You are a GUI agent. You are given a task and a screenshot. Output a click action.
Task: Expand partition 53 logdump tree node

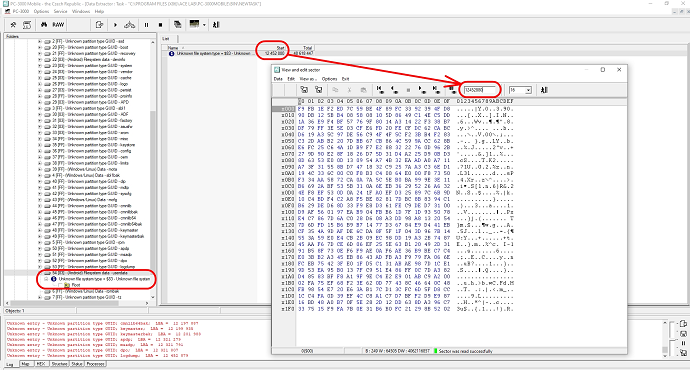(x=40, y=267)
